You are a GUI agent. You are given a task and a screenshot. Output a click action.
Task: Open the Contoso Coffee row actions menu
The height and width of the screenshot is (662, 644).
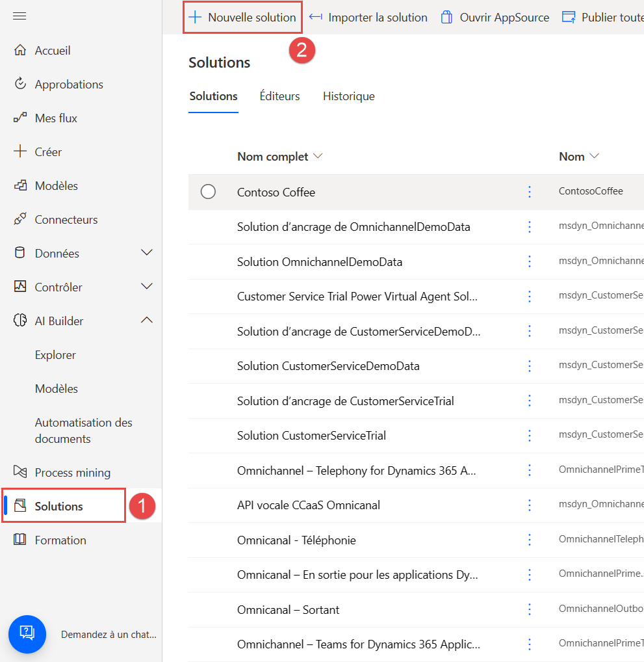529,192
